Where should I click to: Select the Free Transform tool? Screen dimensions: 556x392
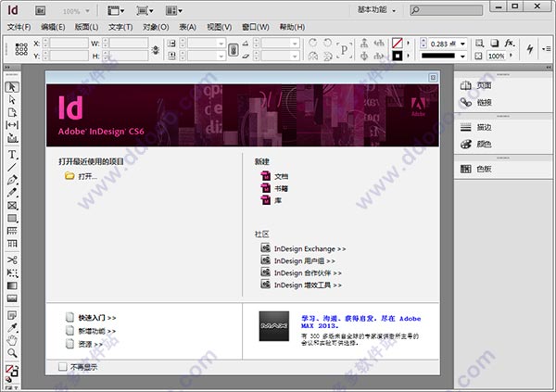tap(12, 272)
